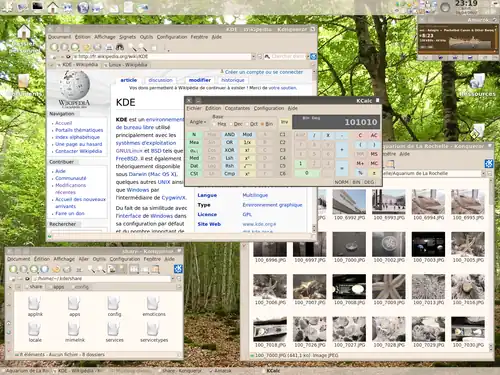Click KCalc entry in the bottom taskbar

(x=273, y=371)
